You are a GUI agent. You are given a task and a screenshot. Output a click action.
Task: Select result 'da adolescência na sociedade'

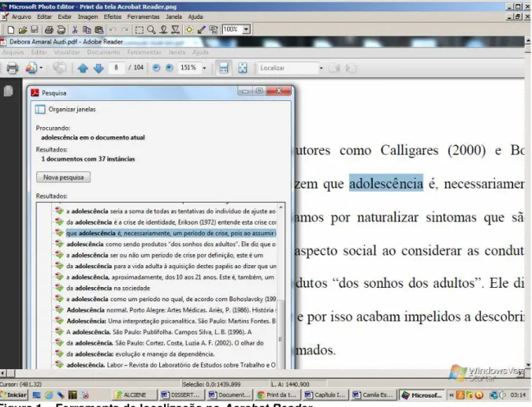tap(108, 288)
